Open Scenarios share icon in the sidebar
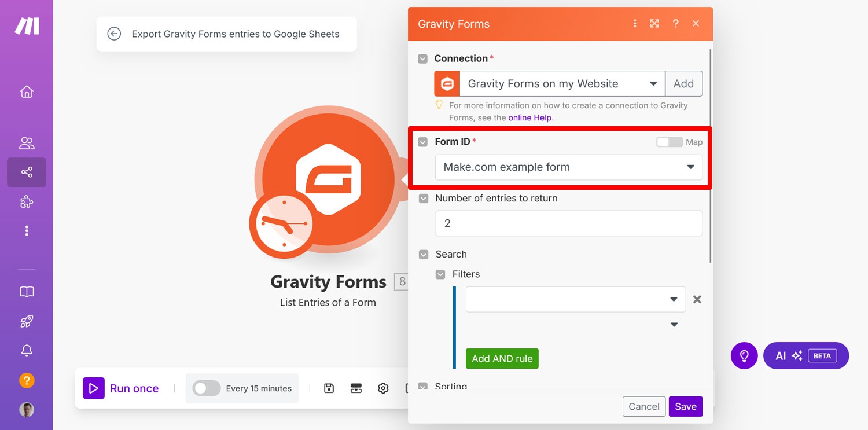Image resolution: width=868 pixels, height=430 pixels. [27, 172]
